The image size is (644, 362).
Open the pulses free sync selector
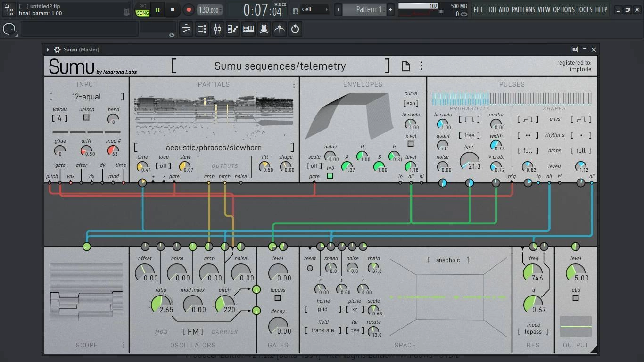(470, 135)
